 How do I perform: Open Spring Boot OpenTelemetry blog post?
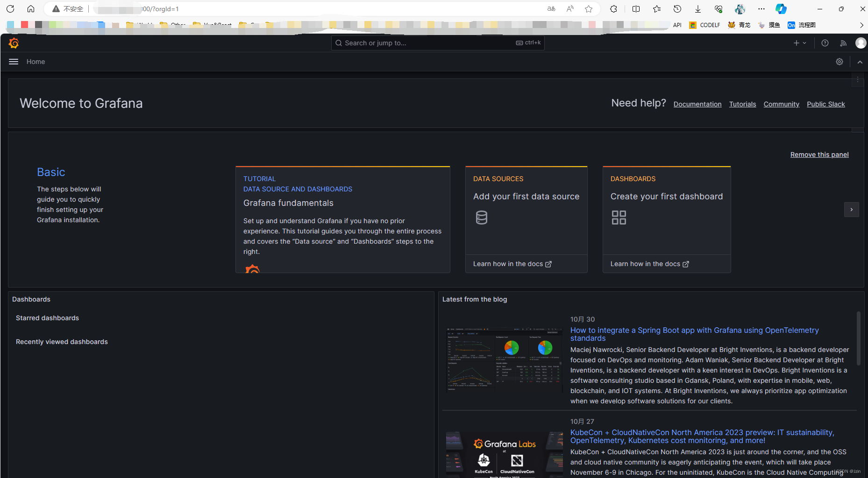click(x=694, y=334)
